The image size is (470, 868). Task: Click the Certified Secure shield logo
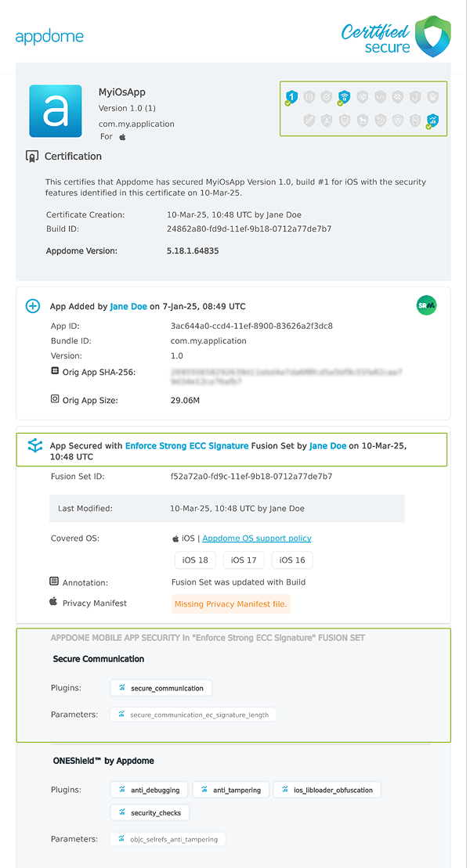point(432,36)
